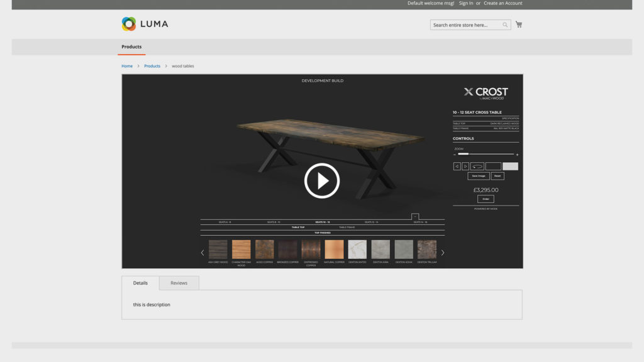Rotate the table right with the right arrow control
The width and height of the screenshot is (644, 362).
465,167
